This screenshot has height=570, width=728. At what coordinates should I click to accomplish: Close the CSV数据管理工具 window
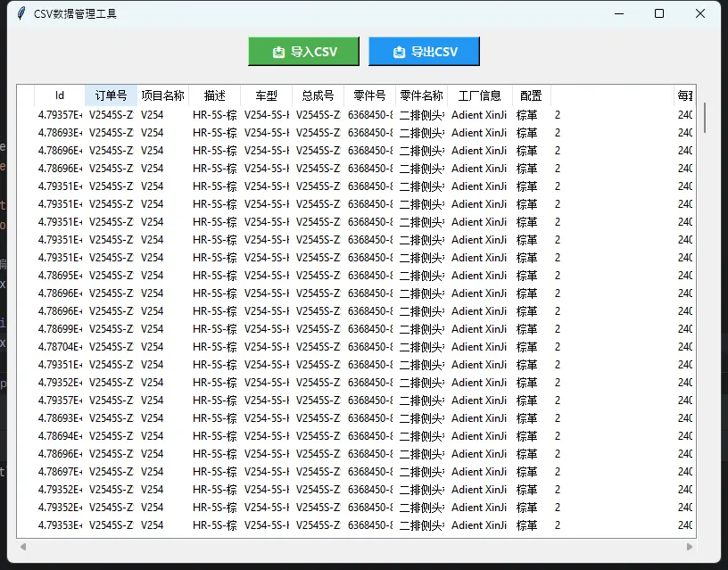tap(700, 13)
